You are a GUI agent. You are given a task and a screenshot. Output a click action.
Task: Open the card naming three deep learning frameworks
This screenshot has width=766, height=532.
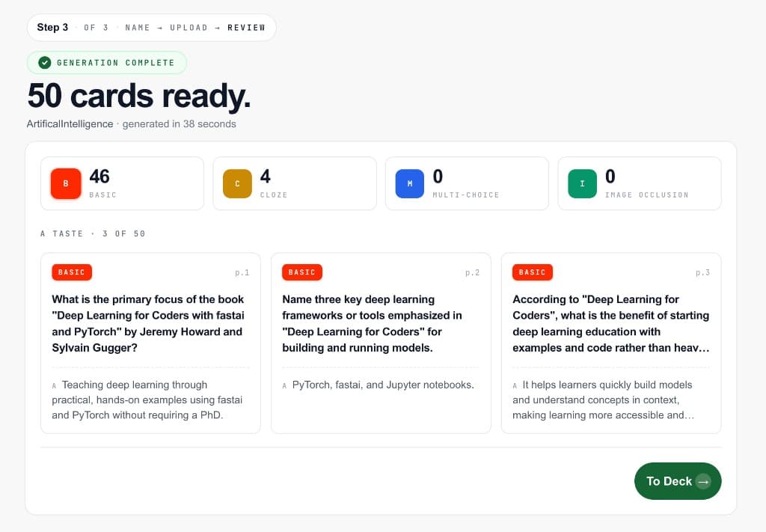(381, 343)
